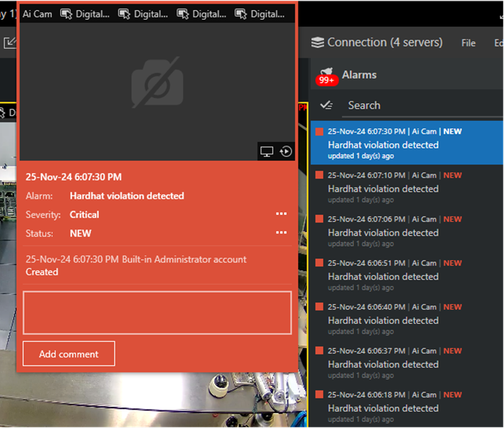The image size is (504, 428).
Task: Click the alarm Search field
Action: point(422,105)
